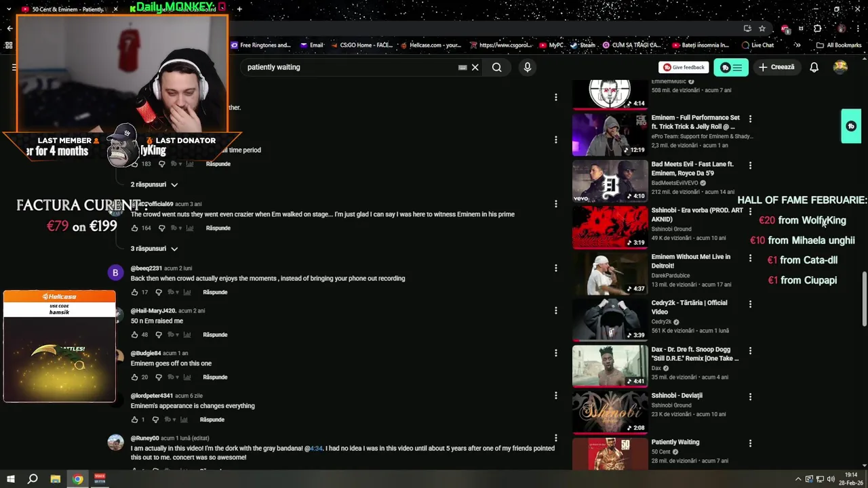Viewport: 868px width, 488px height.
Task: Open more options for 'Dax - Dr. Dre' video
Action: (750, 350)
